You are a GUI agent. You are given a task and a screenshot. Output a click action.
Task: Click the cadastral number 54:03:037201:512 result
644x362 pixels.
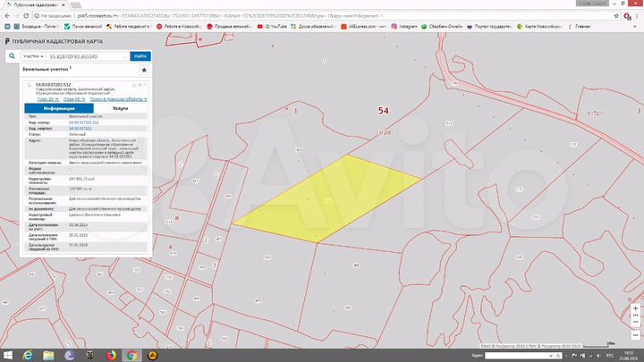pyautogui.click(x=53, y=87)
